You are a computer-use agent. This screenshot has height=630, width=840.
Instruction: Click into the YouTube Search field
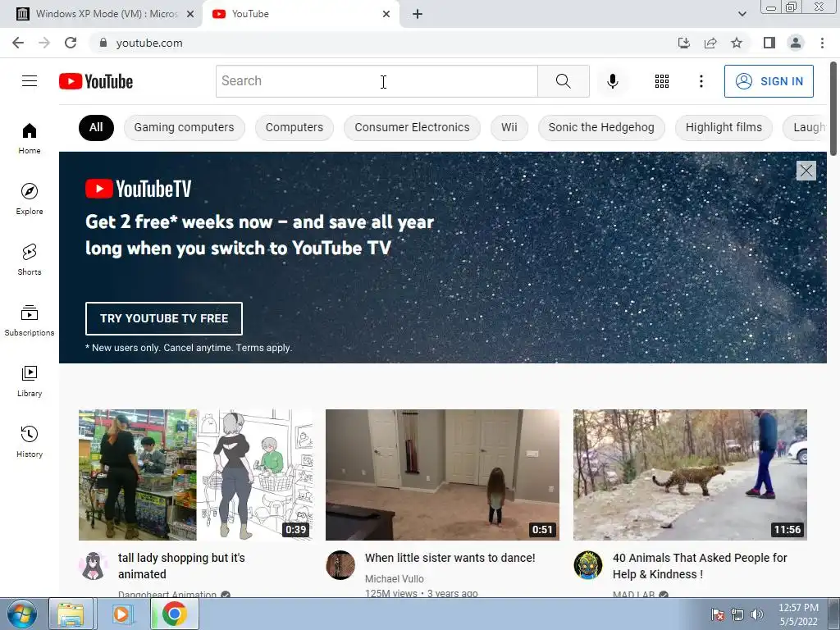click(x=377, y=81)
